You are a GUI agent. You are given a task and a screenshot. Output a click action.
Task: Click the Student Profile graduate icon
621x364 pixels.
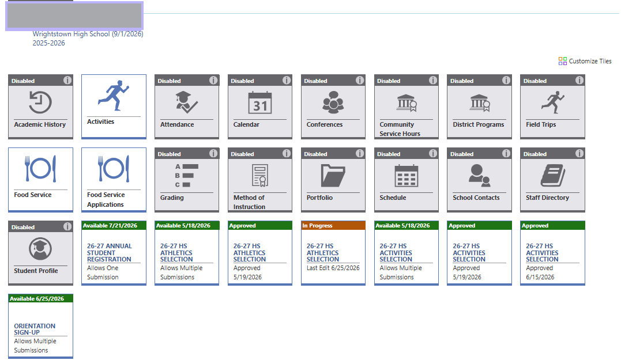(x=40, y=249)
